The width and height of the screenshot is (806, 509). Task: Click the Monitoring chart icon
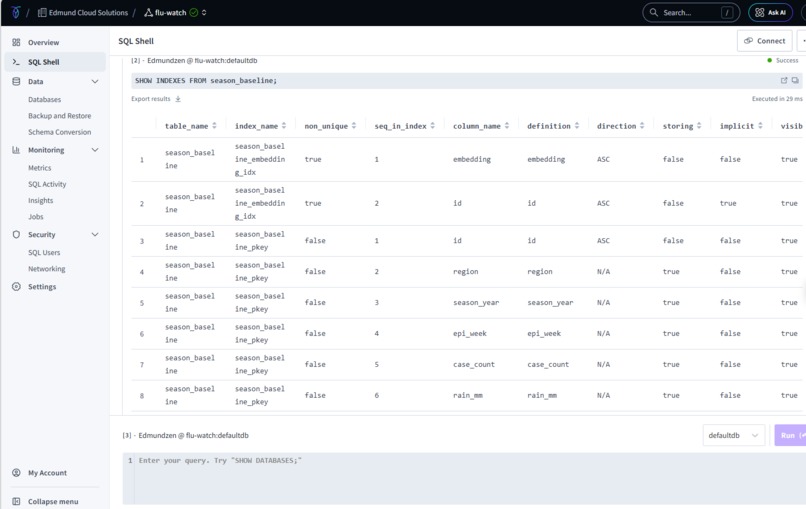point(16,150)
